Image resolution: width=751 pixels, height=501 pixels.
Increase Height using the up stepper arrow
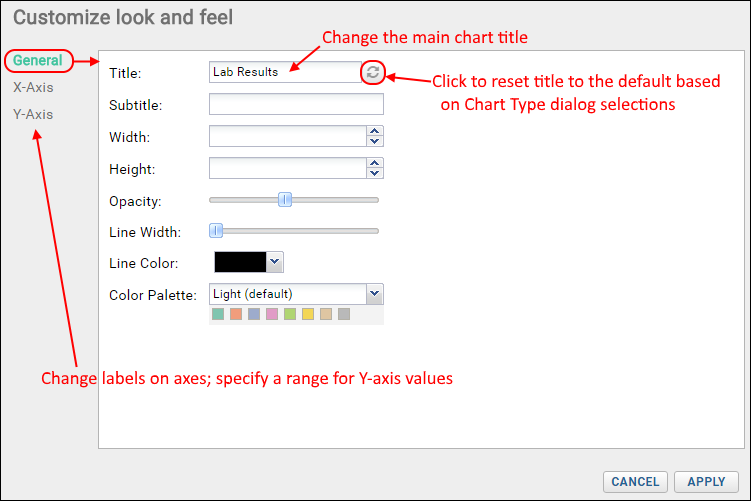pos(375,163)
